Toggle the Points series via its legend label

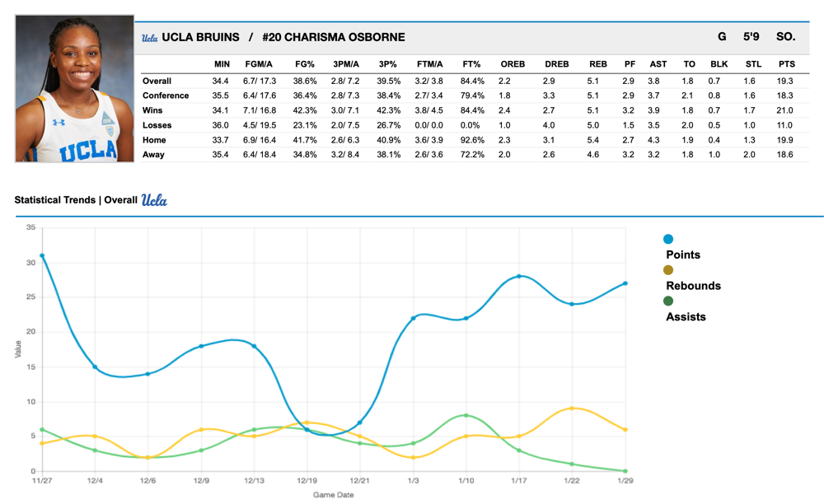coord(682,254)
